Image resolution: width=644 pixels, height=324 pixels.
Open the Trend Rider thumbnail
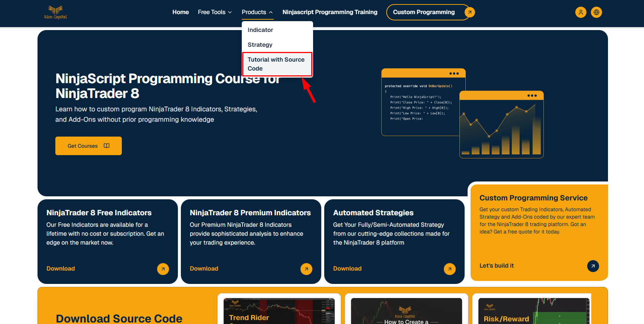pyautogui.click(x=279, y=311)
